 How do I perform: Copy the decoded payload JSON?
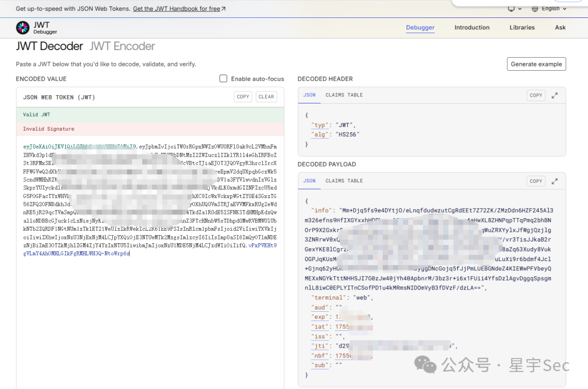pyautogui.click(x=536, y=181)
